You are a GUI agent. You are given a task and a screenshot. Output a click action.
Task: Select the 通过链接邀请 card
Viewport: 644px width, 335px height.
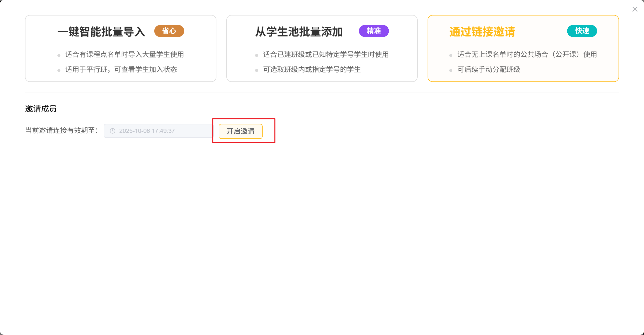[x=523, y=75]
